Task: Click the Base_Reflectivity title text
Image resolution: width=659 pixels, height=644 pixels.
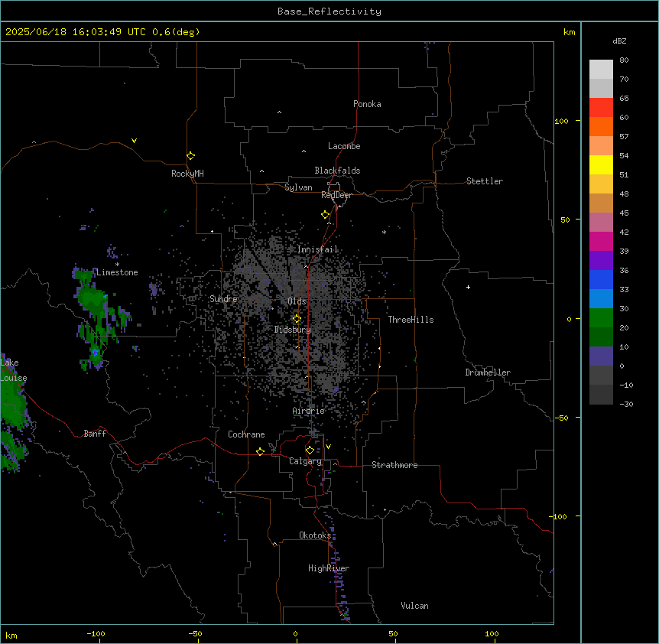Action: click(329, 11)
